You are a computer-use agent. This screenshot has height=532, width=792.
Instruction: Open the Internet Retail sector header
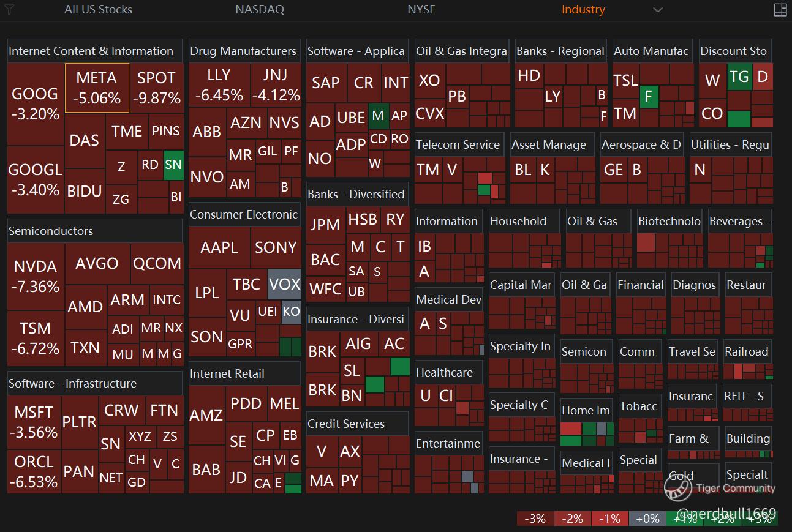pyautogui.click(x=244, y=373)
